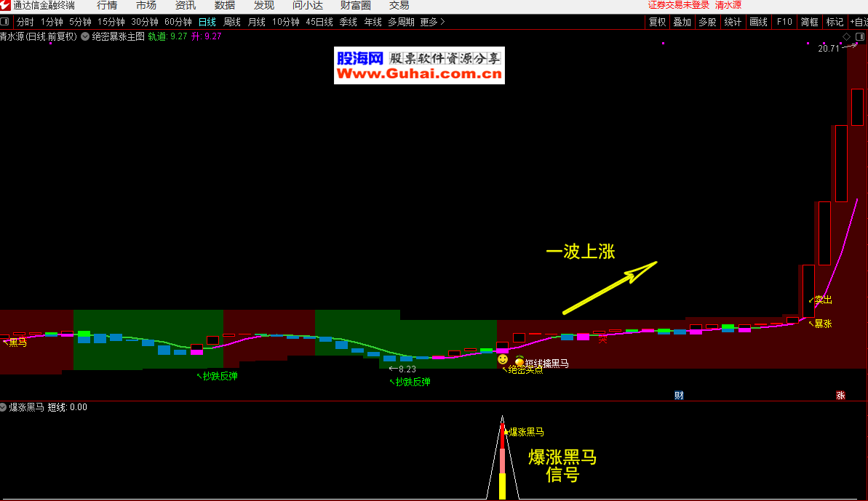Screen dimensions: 868x501
Task: Click the blue 财 marker icon
Action: coord(679,396)
